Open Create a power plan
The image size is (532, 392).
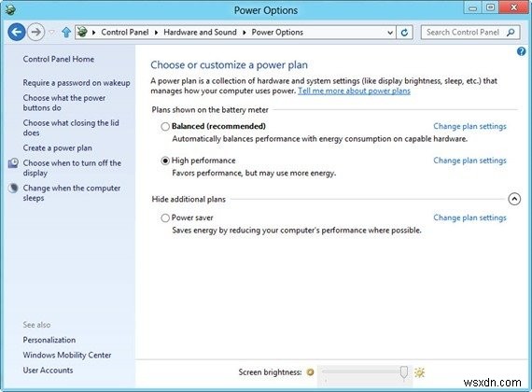[57, 148]
